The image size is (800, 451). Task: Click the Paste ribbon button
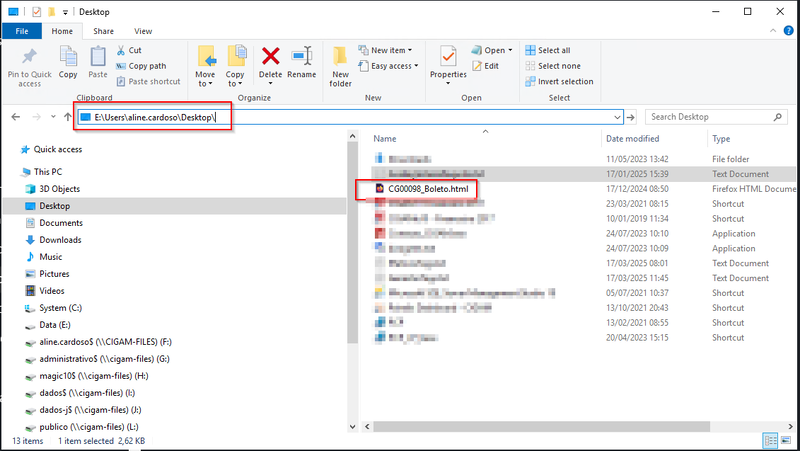click(97, 62)
